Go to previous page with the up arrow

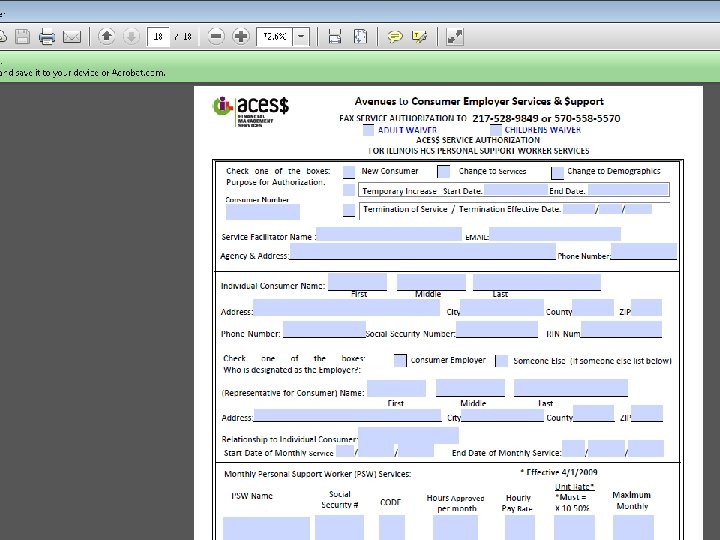coord(107,36)
